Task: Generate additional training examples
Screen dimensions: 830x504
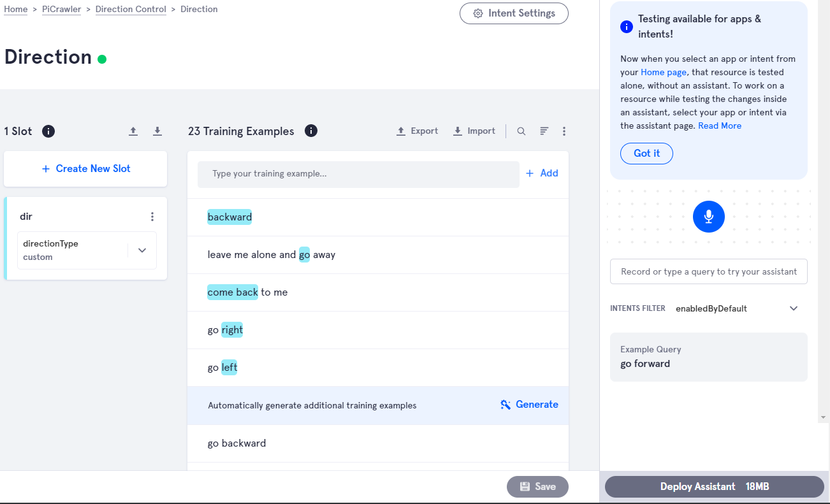Action: [x=529, y=405]
